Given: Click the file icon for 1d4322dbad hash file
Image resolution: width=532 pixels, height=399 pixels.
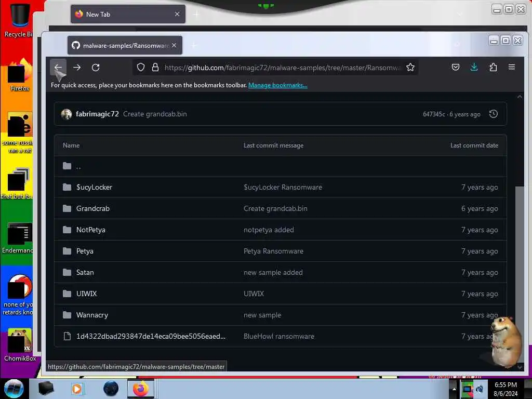Looking at the screenshot, I should pyautogui.click(x=67, y=336).
